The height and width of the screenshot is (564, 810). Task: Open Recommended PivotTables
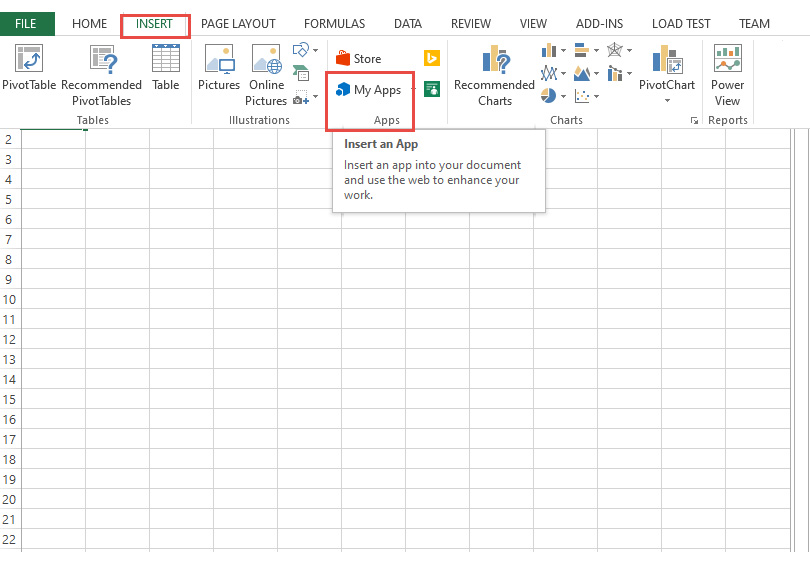(x=102, y=75)
